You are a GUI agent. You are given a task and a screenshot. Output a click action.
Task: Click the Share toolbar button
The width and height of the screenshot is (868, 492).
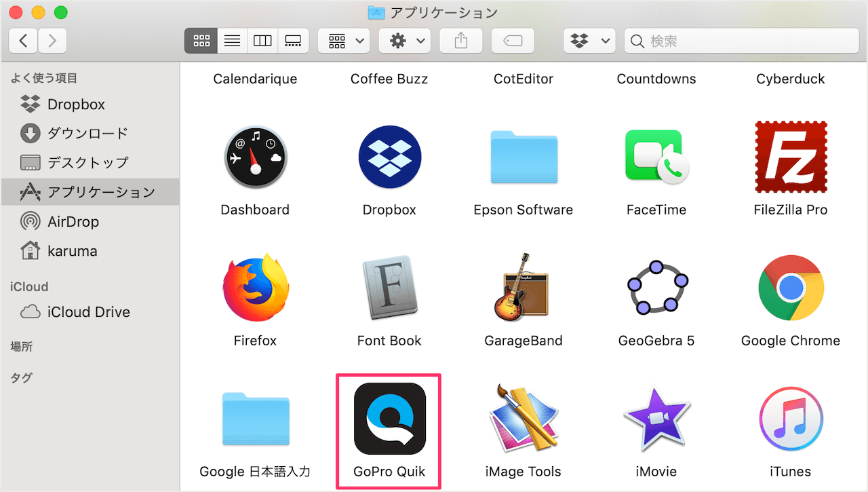click(461, 41)
